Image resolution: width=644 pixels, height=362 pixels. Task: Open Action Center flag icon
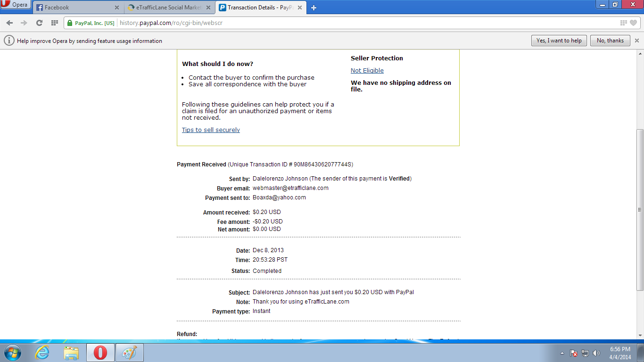click(x=574, y=353)
